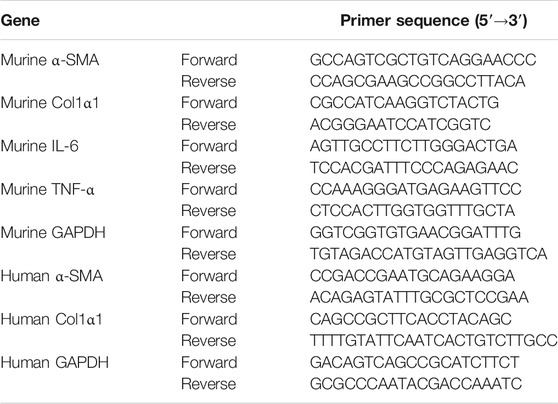Select the Murine IL-6 gene label
The height and width of the screenshot is (404, 558).
(40, 146)
